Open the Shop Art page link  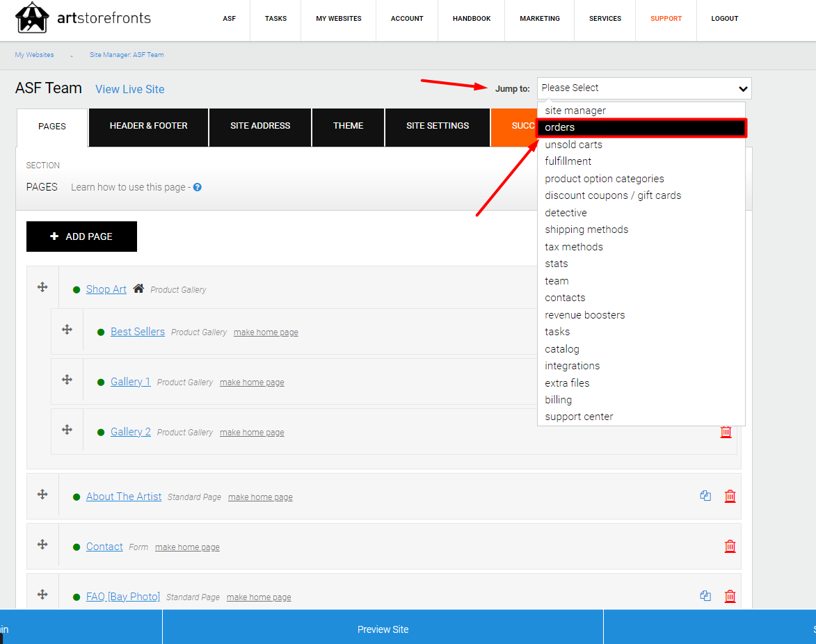[106, 289]
